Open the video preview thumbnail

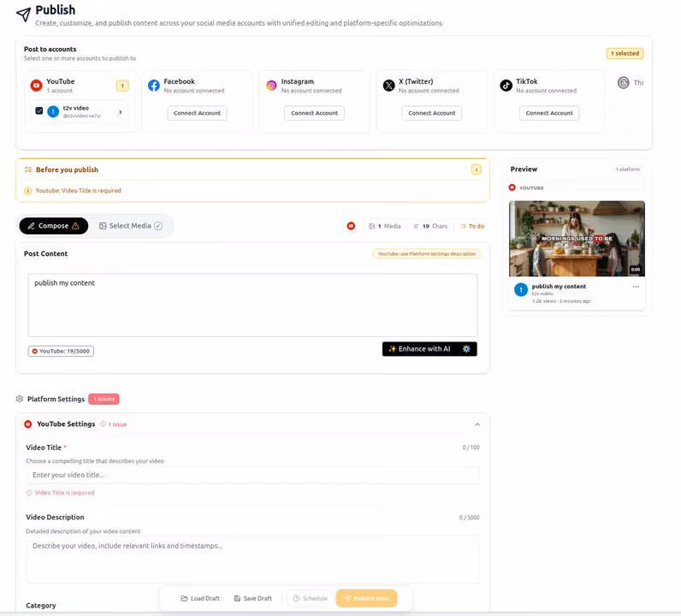click(577, 239)
